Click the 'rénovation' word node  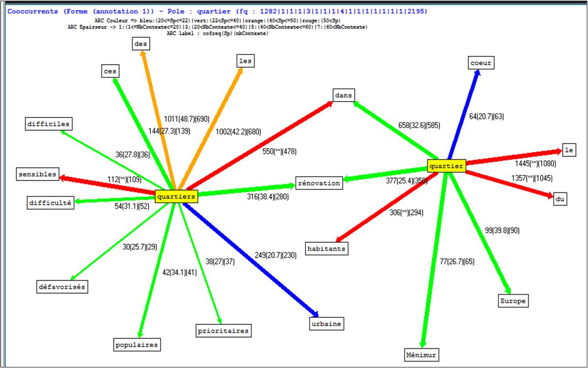(x=319, y=183)
